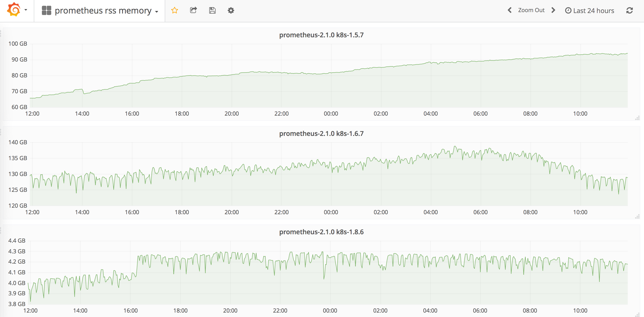The height and width of the screenshot is (317, 644).
Task: Click k8s-1.6.7 panel resize corner handle
Action: point(637,217)
